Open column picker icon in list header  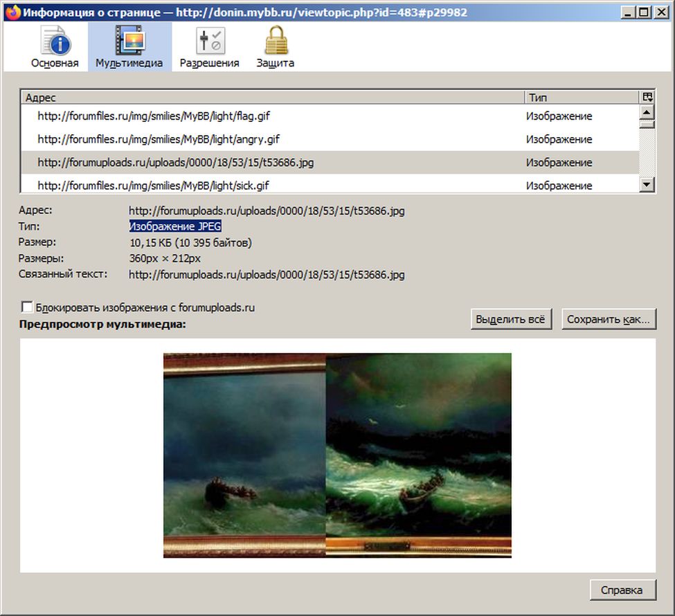tap(647, 98)
